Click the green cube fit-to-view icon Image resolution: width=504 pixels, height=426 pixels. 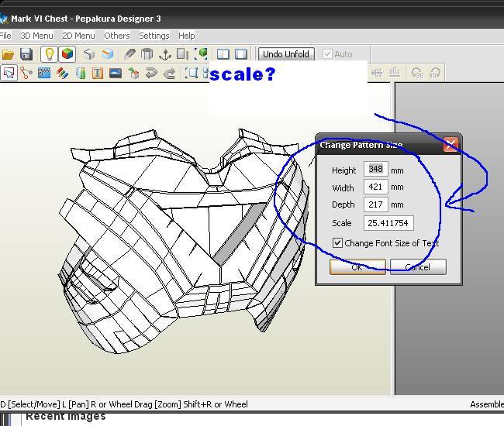[x=201, y=54]
